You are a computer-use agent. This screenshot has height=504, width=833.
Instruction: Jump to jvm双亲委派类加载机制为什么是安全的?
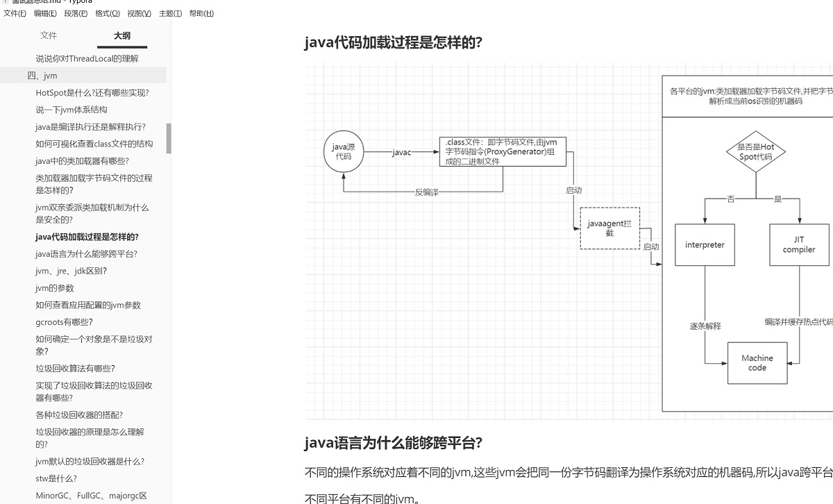[92, 213]
